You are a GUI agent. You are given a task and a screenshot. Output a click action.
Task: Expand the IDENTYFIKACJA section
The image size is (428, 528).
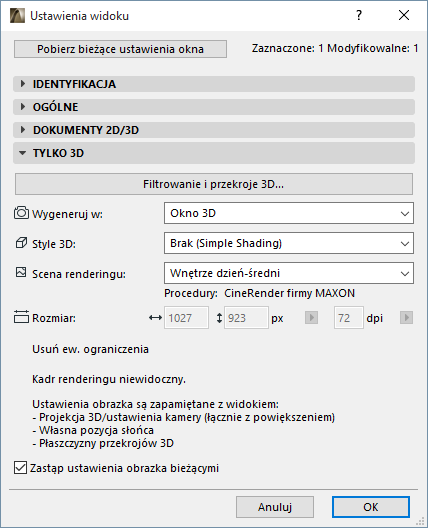click(x=214, y=84)
